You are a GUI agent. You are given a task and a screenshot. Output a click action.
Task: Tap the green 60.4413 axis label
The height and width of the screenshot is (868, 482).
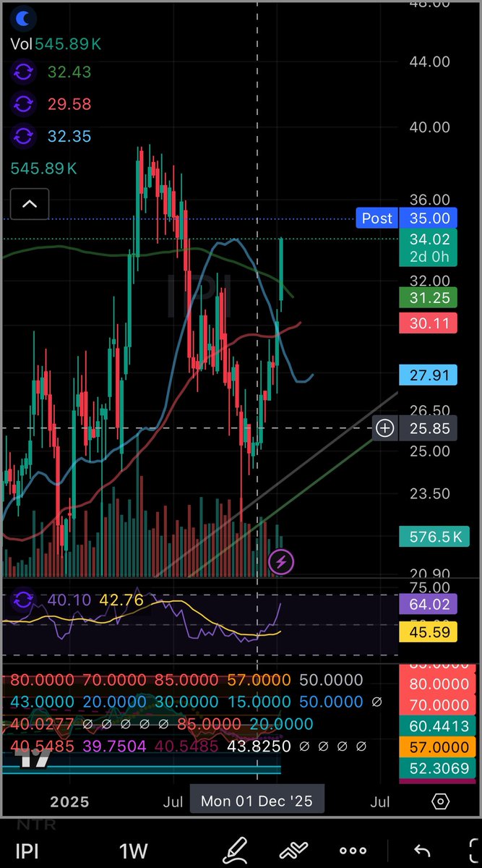[438, 727]
